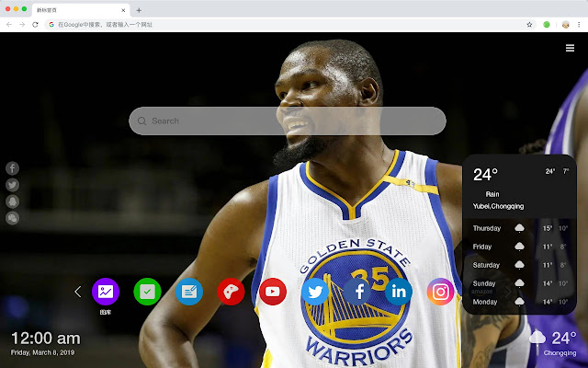
Task: Click the large 24° in the weather panel
Action: tap(485, 175)
